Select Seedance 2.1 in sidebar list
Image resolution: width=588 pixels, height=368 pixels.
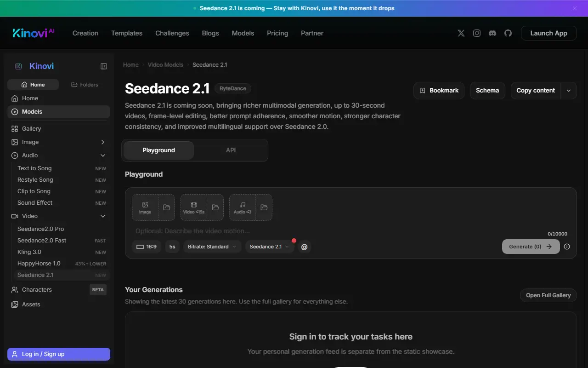(62, 275)
